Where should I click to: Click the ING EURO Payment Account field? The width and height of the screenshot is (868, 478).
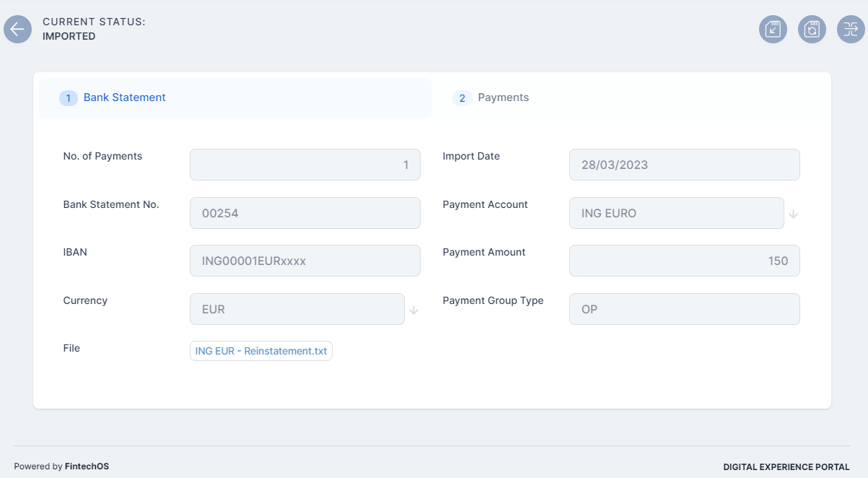click(x=676, y=213)
